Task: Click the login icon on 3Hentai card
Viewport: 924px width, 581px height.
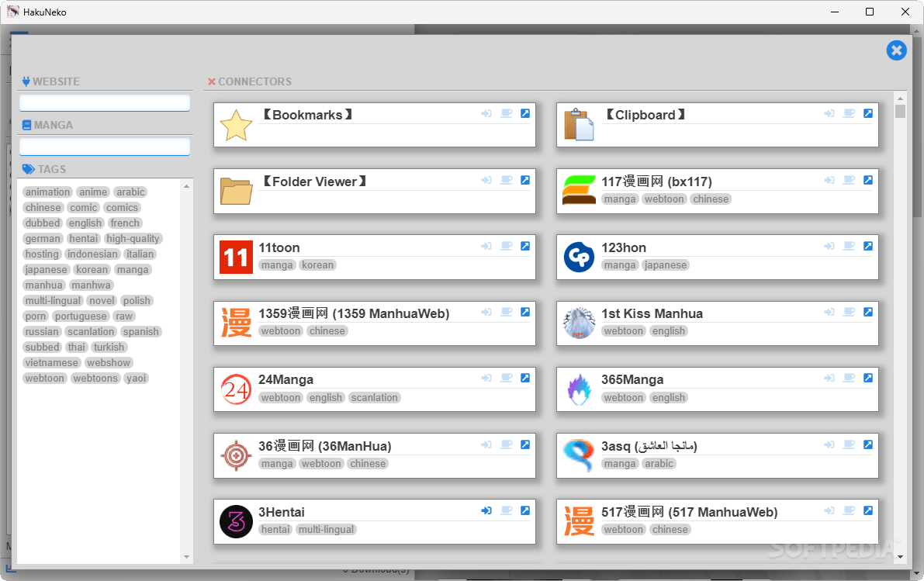Action: point(486,510)
